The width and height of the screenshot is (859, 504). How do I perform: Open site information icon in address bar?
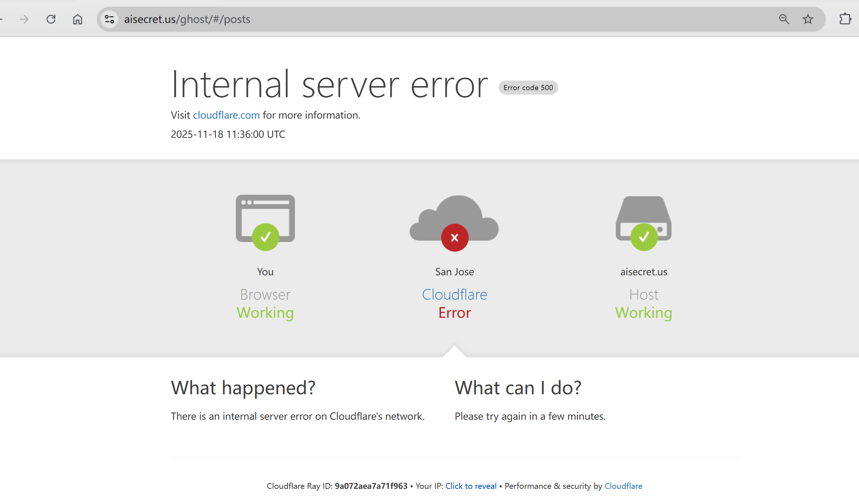click(109, 19)
